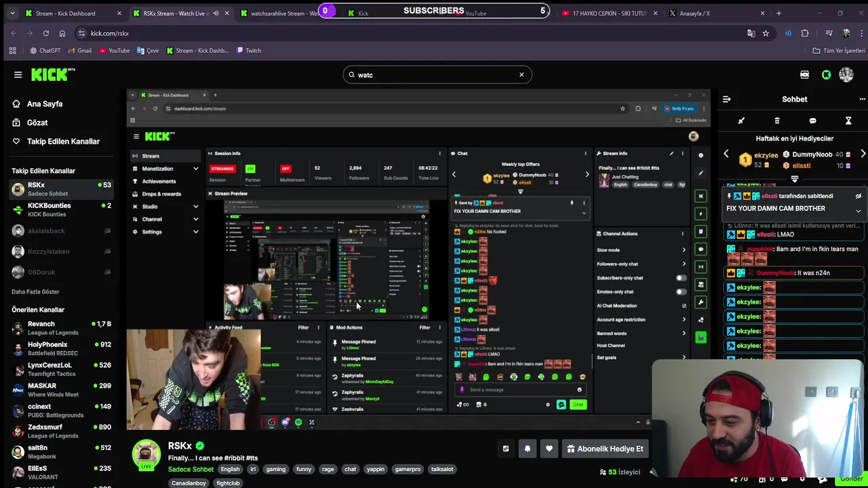Viewport: 868px width, 488px height.
Task: Open KICKBounties channel in sidebar
Action: (x=61, y=209)
